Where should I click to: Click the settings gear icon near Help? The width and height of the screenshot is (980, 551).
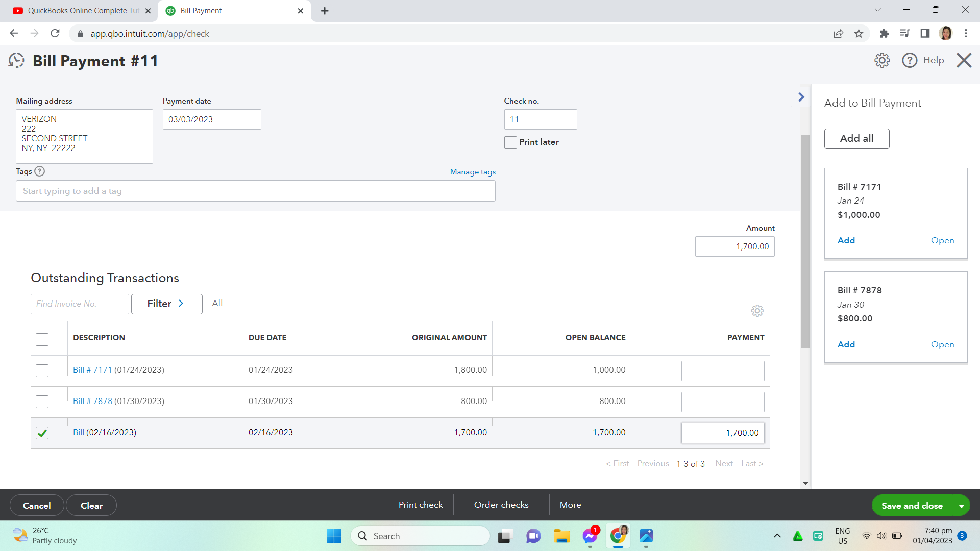click(881, 60)
